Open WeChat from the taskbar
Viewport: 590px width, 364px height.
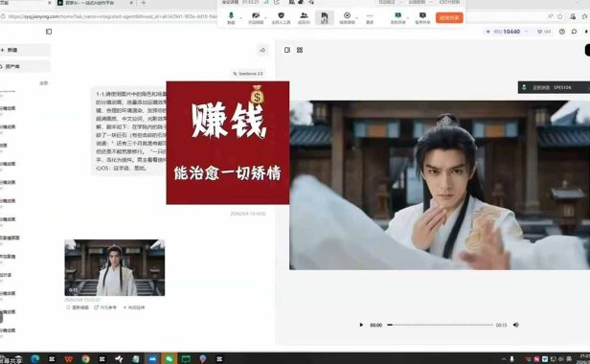pos(170,358)
